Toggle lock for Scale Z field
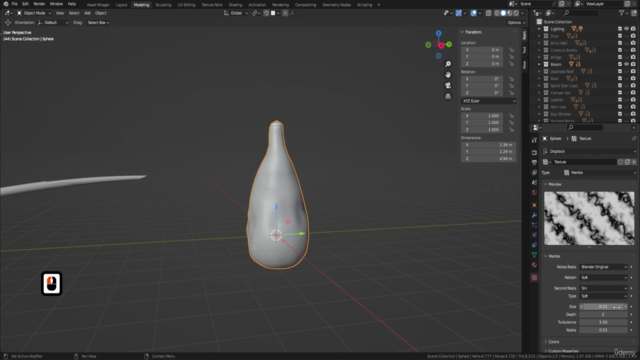 click(511, 129)
